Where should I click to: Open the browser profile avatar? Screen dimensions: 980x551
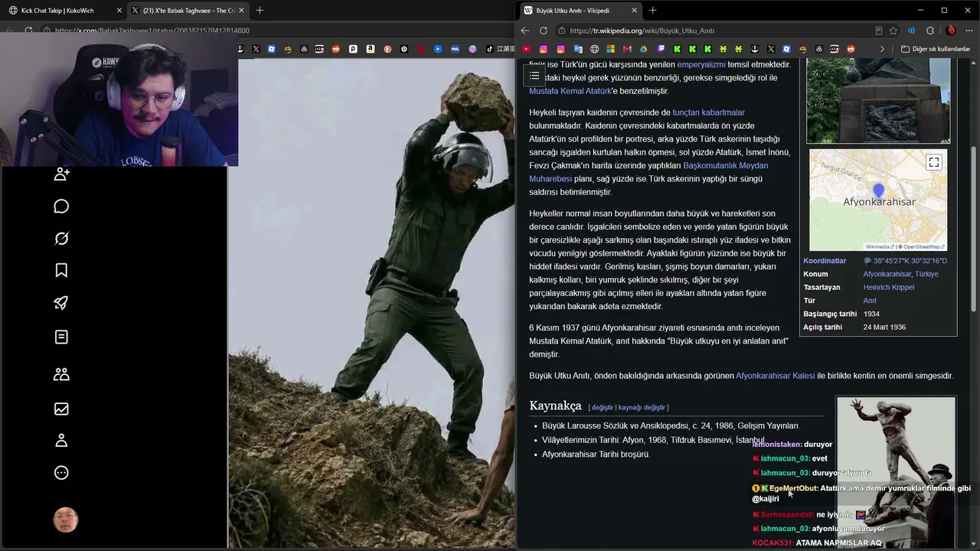pos(951,31)
